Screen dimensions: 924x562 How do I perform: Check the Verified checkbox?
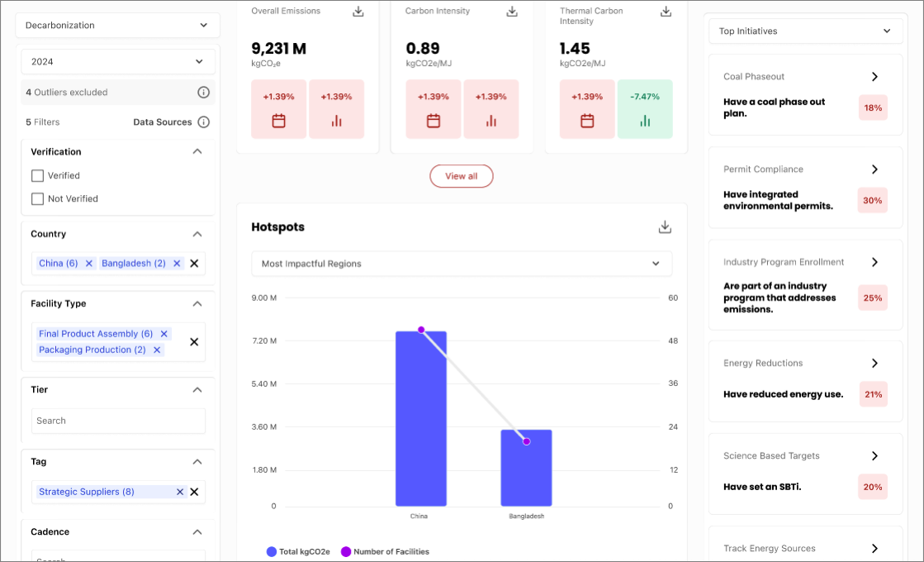(38, 176)
